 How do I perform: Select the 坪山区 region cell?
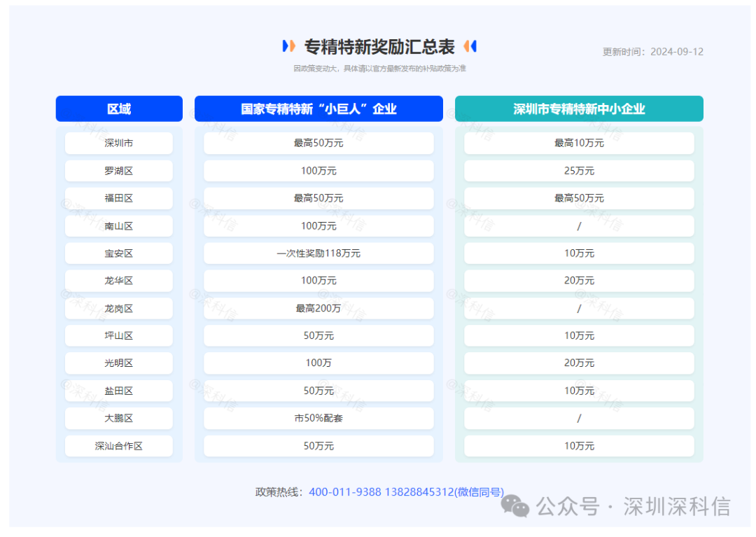tap(119, 335)
